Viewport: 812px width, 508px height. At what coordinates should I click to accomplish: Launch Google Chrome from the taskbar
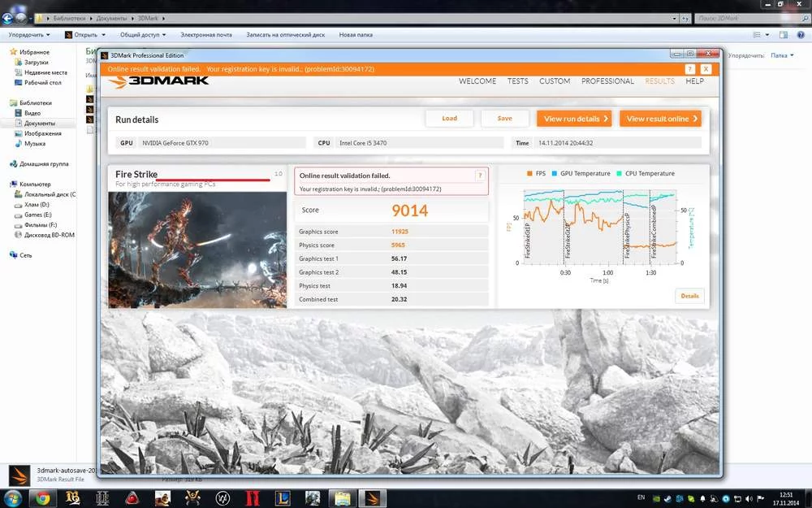click(x=42, y=499)
